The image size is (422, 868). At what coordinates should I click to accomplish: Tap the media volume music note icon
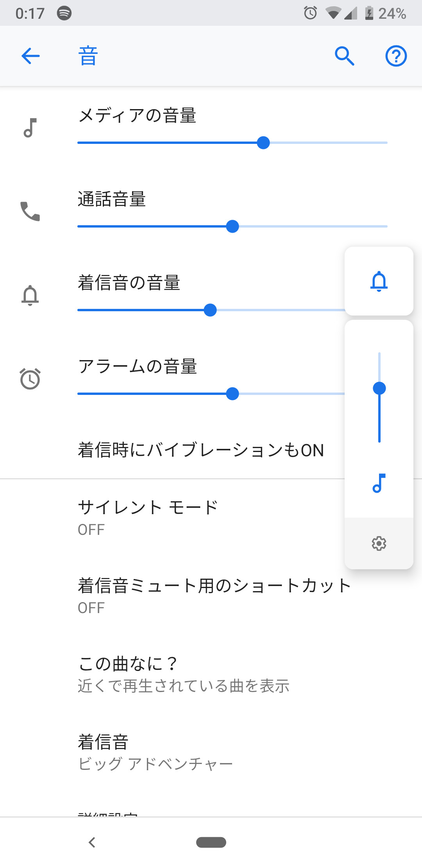(30, 128)
